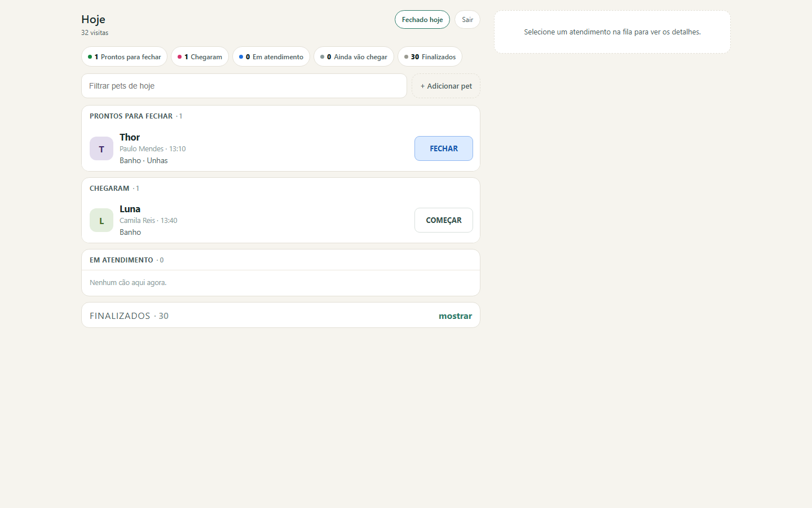Click 'Nenhum cão aqui agora.' message
Viewport: 812px width, 508px height.
(128, 282)
